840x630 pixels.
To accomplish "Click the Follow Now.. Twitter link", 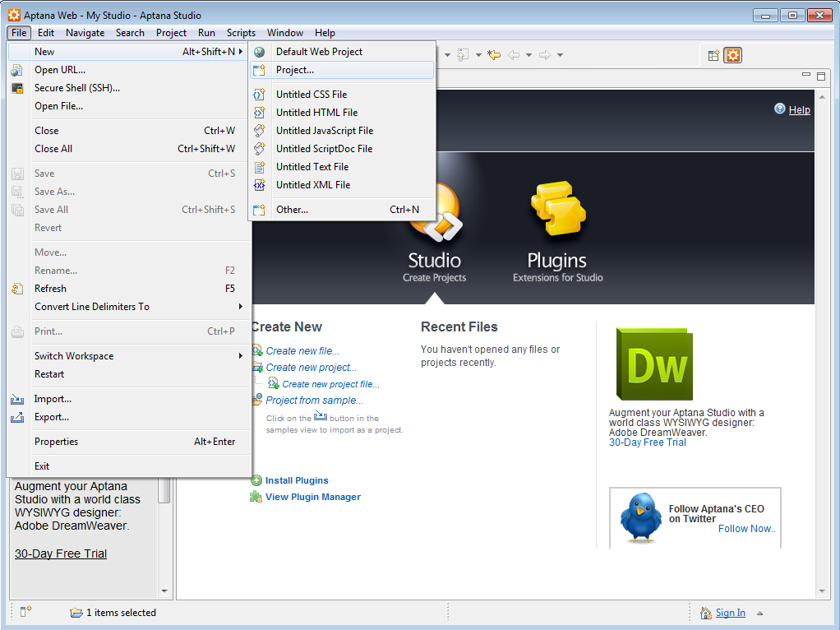I will click(747, 529).
